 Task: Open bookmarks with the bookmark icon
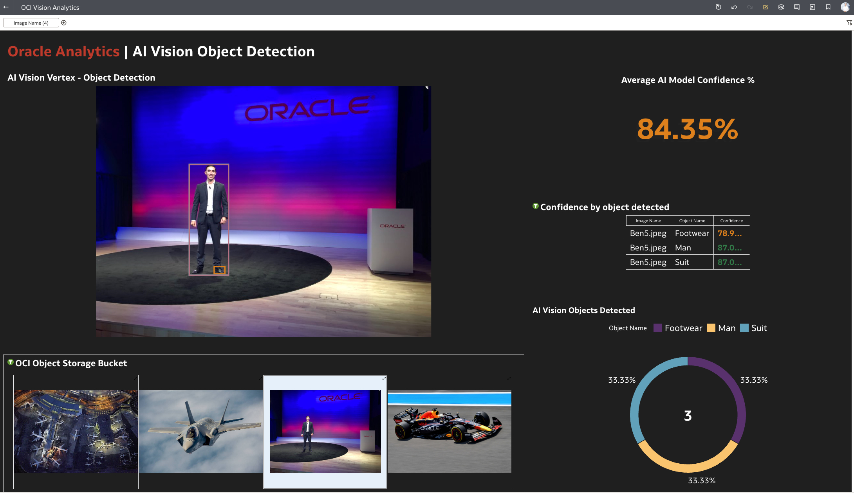click(x=828, y=7)
